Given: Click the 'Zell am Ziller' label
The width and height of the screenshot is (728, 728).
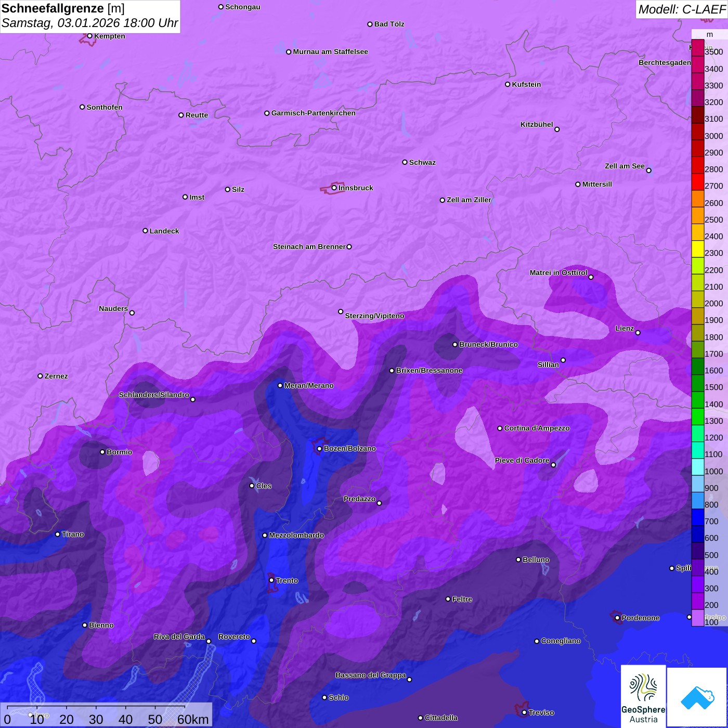Looking at the screenshot, I should [469, 200].
